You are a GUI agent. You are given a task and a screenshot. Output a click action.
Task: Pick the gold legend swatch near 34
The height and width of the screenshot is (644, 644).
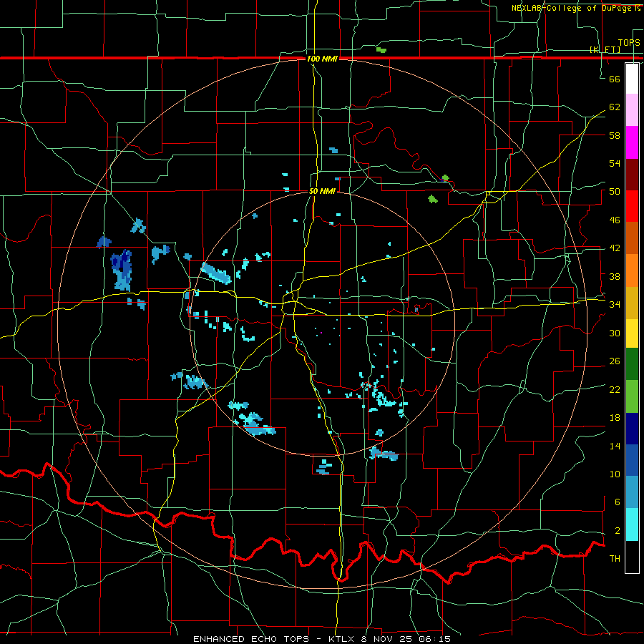coord(632,303)
